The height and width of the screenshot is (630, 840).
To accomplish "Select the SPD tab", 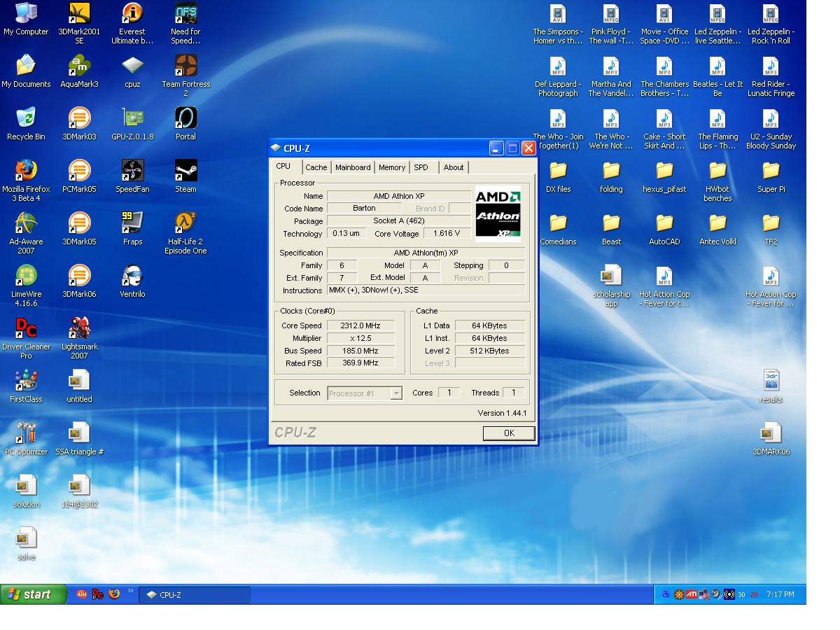I will coord(421,167).
